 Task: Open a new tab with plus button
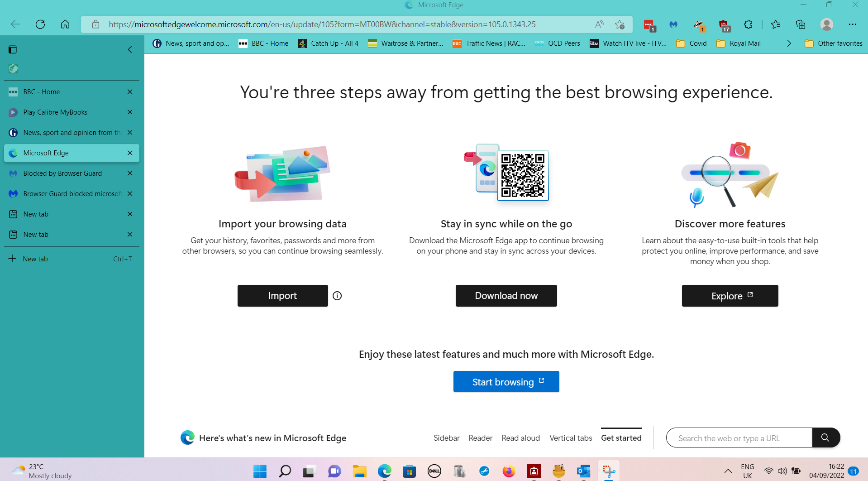pos(72,259)
